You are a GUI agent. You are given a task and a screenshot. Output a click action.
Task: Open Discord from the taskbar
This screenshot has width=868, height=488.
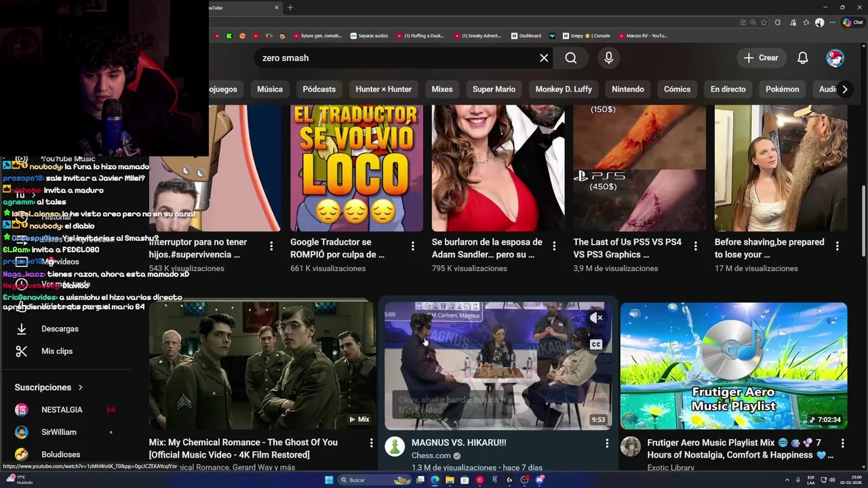coord(540,480)
